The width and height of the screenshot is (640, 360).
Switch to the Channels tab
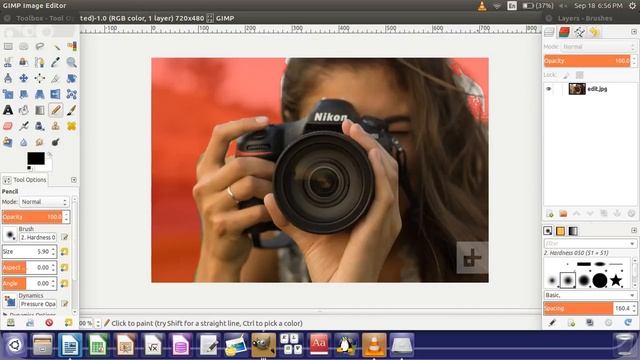point(564,32)
